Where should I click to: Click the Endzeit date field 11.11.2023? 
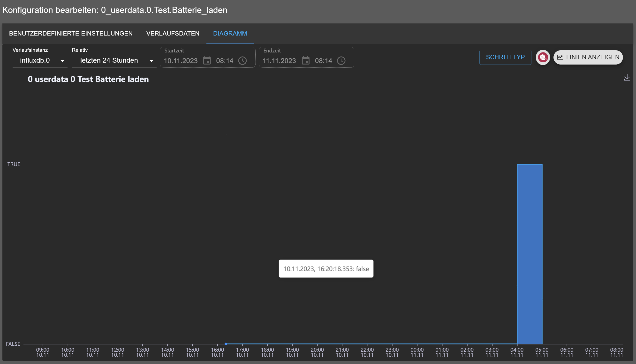pos(279,61)
